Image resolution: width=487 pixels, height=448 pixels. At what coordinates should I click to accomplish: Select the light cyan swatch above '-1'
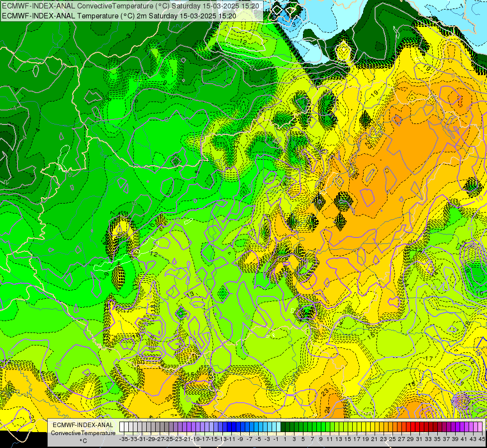point(274,427)
